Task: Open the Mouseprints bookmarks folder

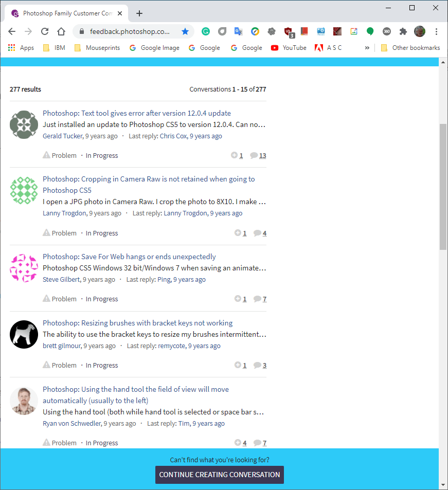Action: point(97,48)
